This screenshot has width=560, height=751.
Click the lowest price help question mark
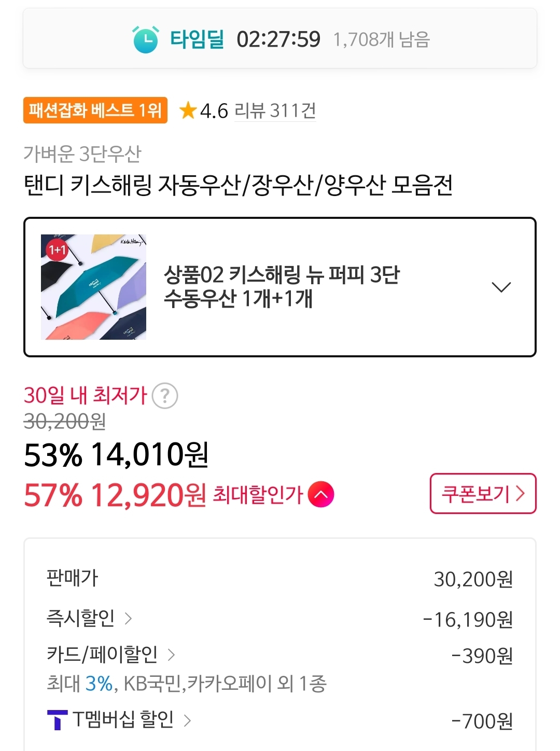tap(165, 396)
